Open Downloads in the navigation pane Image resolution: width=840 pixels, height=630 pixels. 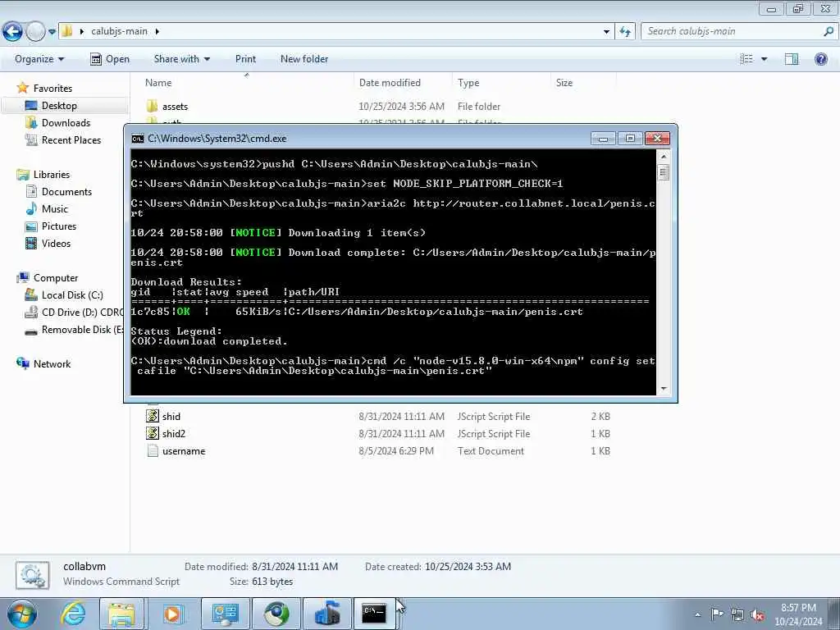pos(66,123)
